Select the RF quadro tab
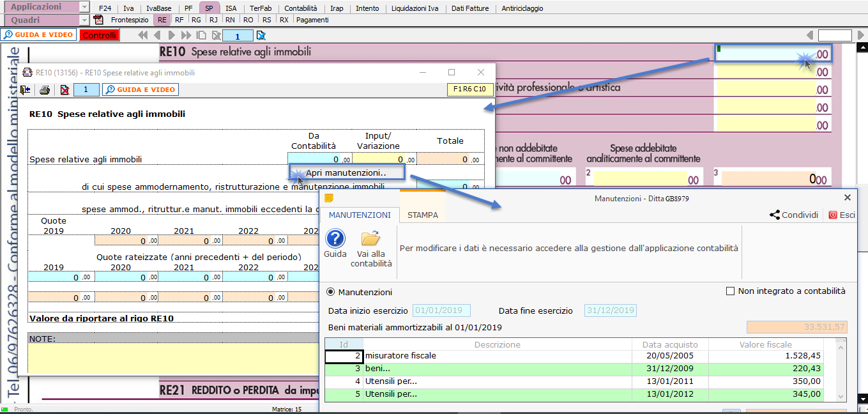 (x=179, y=20)
